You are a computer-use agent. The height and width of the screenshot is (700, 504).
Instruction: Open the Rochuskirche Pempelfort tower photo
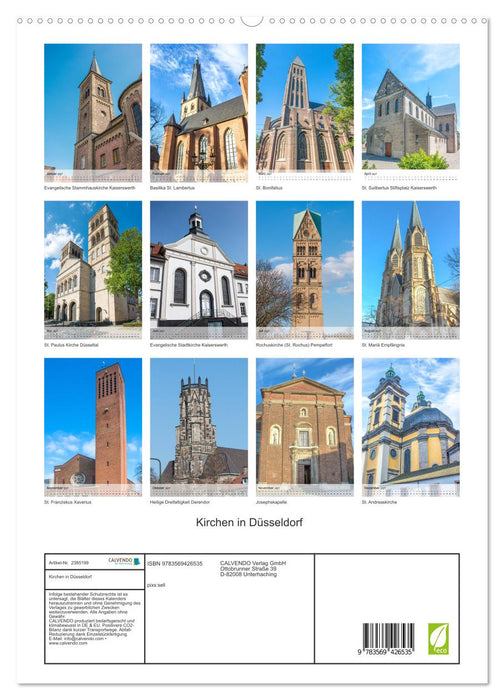[305, 270]
